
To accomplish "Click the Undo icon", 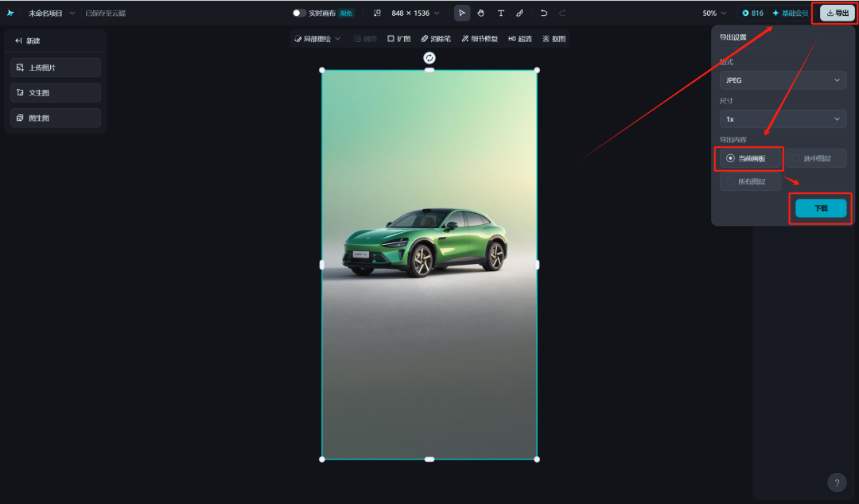I will (x=545, y=13).
